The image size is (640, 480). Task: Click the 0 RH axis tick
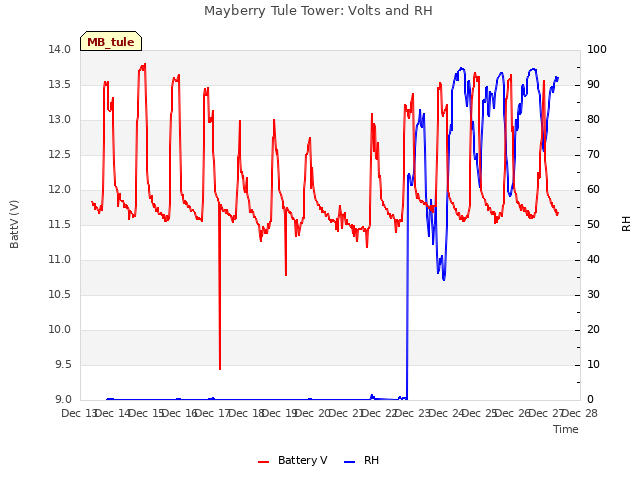pos(591,400)
